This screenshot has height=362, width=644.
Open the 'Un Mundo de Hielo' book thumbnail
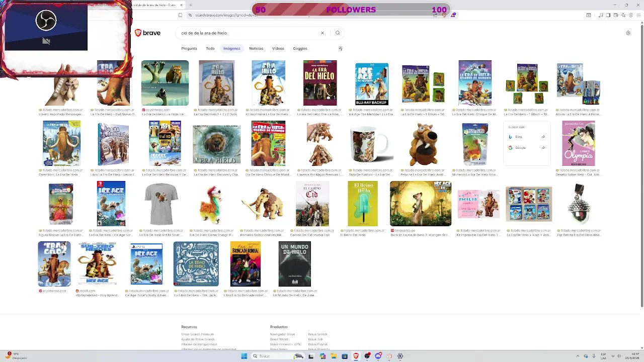[x=295, y=264]
